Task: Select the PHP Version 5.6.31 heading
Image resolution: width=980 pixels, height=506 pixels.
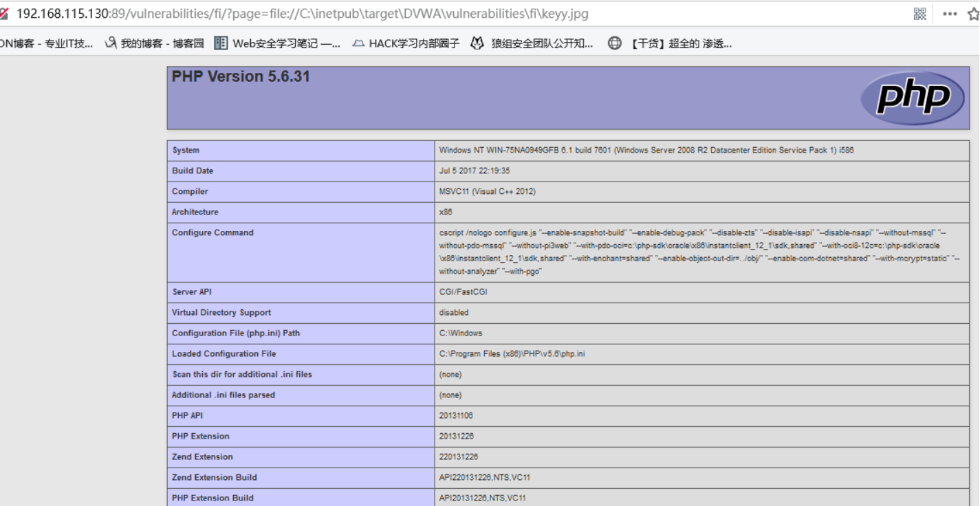Action: [x=241, y=76]
